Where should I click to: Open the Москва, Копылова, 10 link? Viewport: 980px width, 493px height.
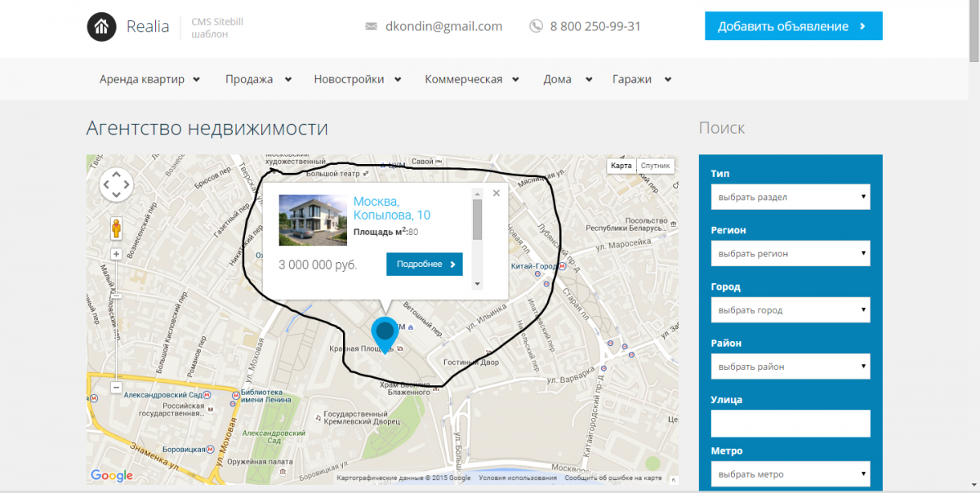click(x=392, y=208)
